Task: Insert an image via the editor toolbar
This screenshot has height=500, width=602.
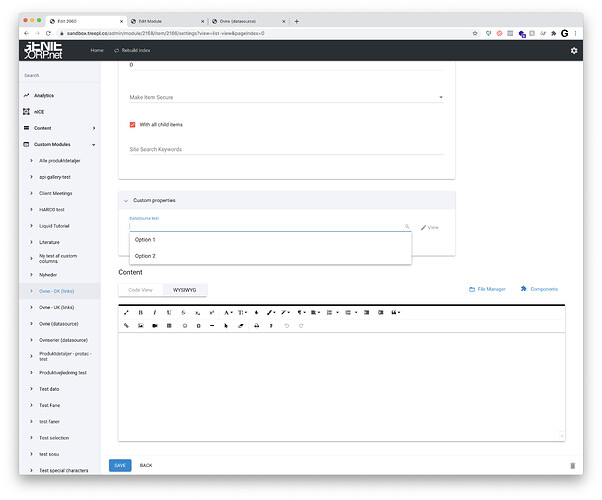Action: point(140,326)
